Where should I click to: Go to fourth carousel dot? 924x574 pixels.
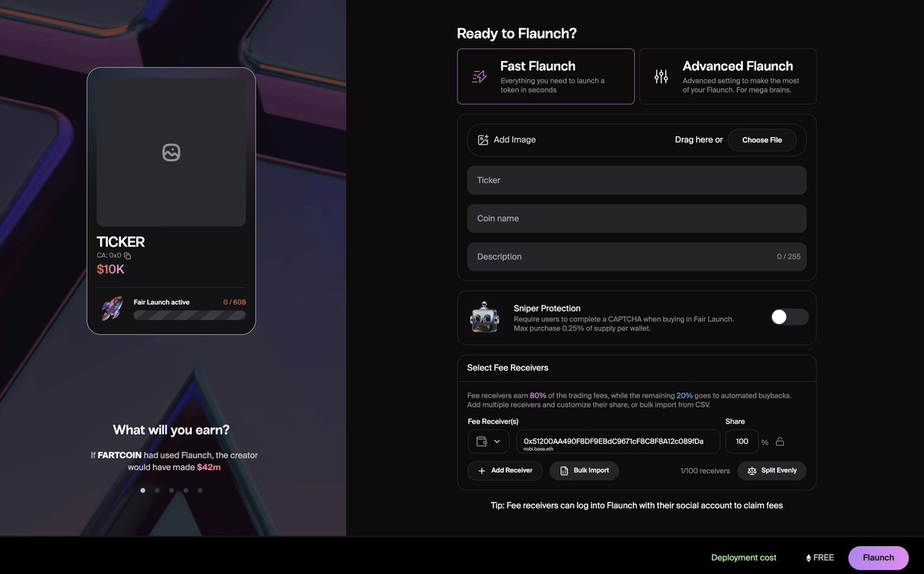[x=186, y=490]
